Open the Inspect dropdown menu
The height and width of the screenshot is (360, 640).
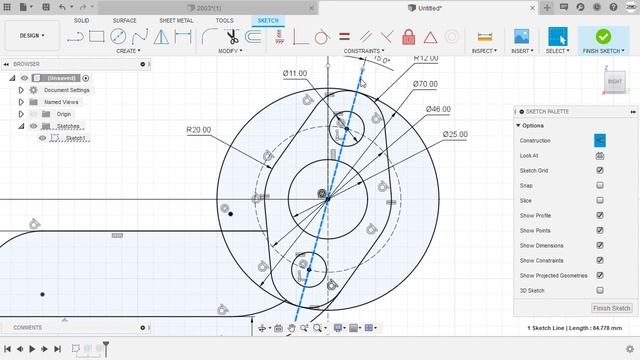tap(484, 51)
